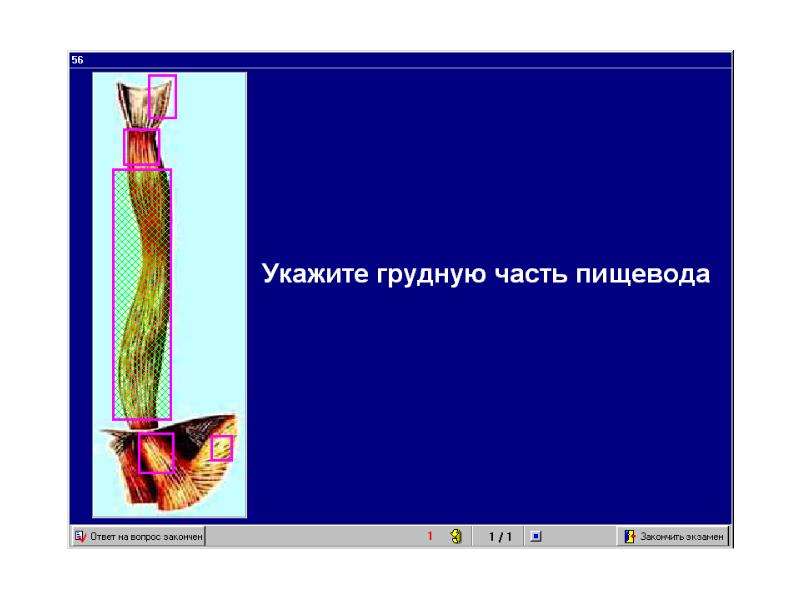
Task: Click the small blue square icon
Action: 536,536
